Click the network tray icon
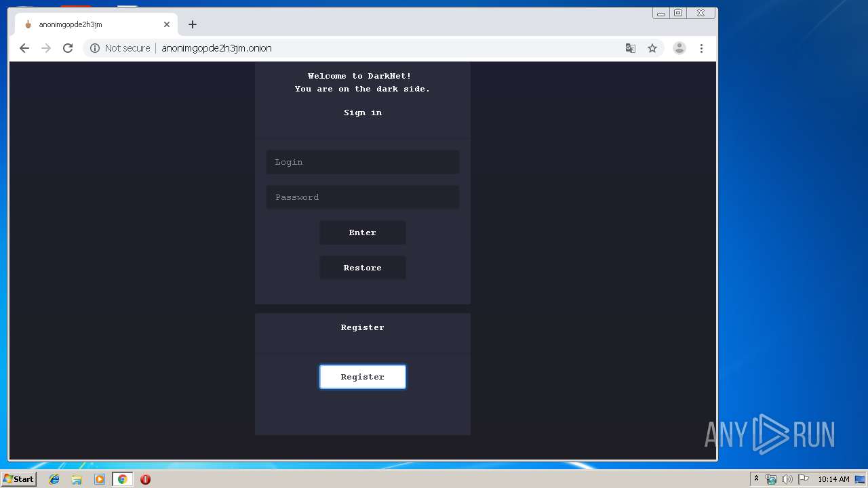Image resolution: width=868 pixels, height=488 pixels. click(771, 479)
